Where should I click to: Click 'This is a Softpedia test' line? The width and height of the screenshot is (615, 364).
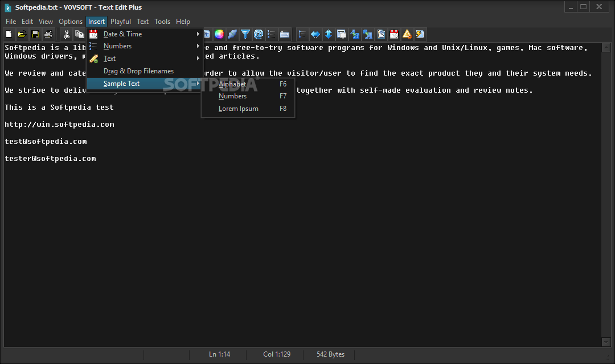59,107
